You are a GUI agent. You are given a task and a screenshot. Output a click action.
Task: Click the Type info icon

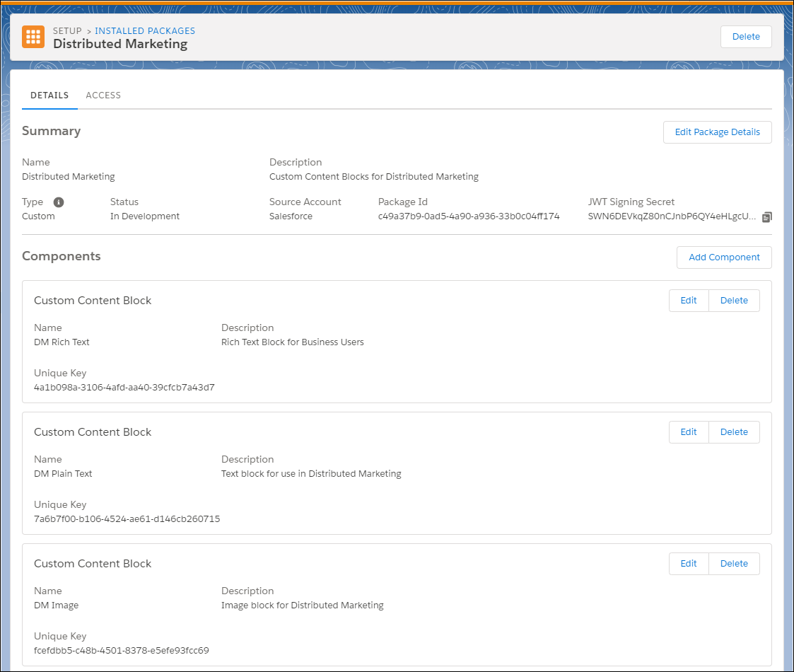click(x=59, y=202)
